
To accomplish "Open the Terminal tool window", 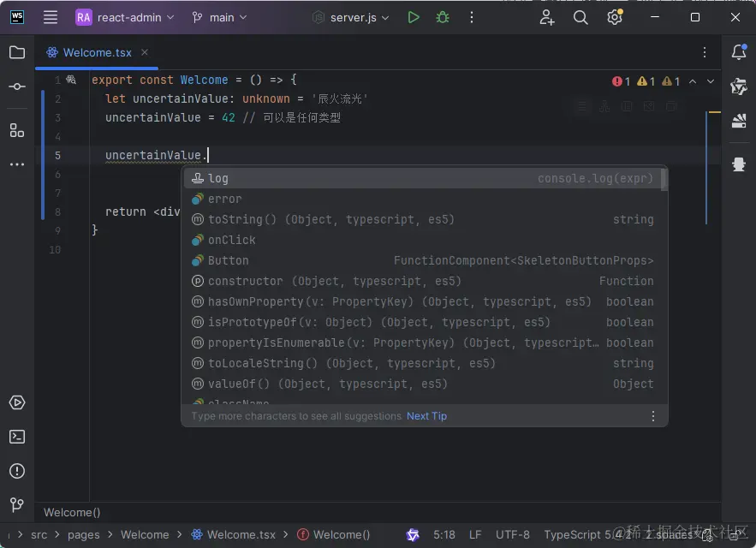I will pyautogui.click(x=17, y=437).
